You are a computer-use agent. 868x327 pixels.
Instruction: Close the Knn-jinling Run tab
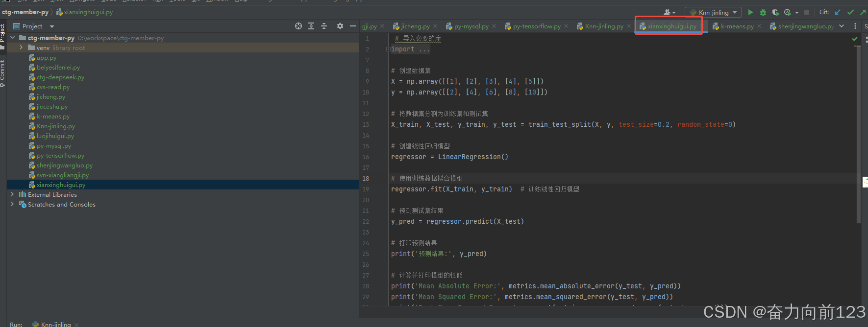pos(76,325)
